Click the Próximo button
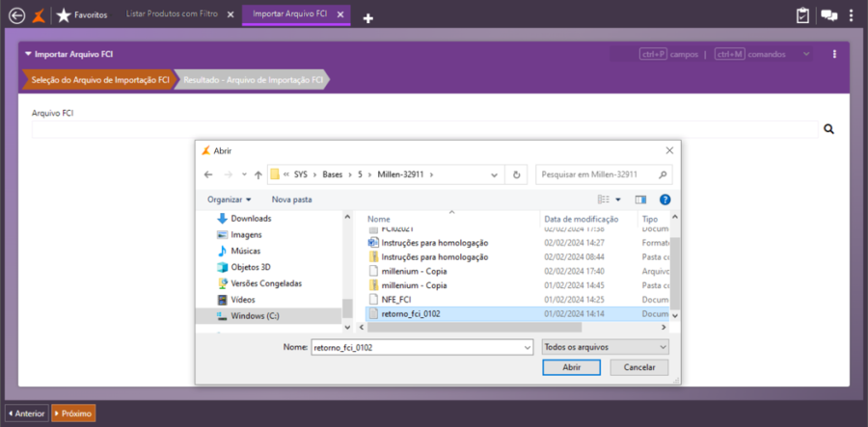 73,414
